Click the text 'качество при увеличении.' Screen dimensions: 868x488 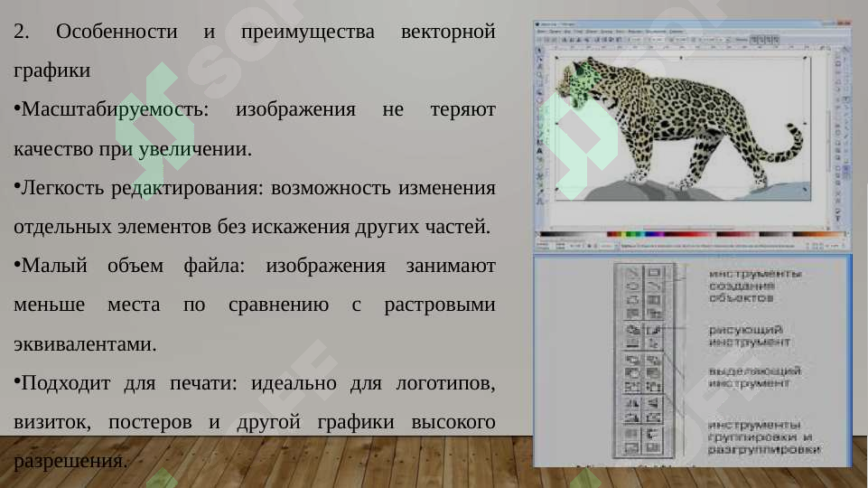click(x=133, y=149)
